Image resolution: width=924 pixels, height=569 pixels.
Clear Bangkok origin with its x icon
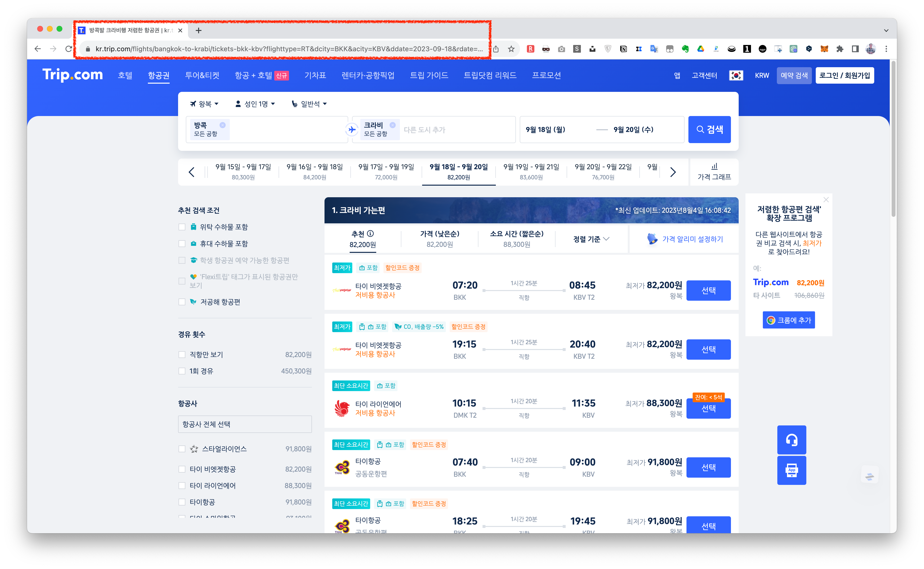click(223, 125)
